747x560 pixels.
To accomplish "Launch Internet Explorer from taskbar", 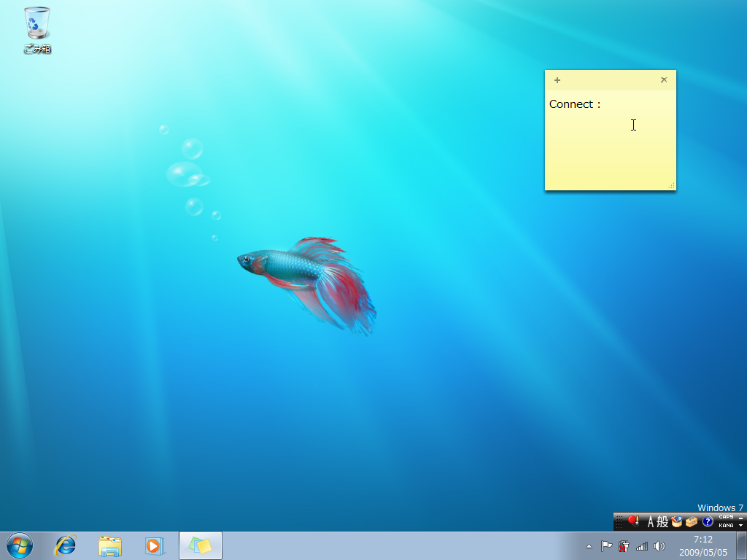I will click(66, 545).
